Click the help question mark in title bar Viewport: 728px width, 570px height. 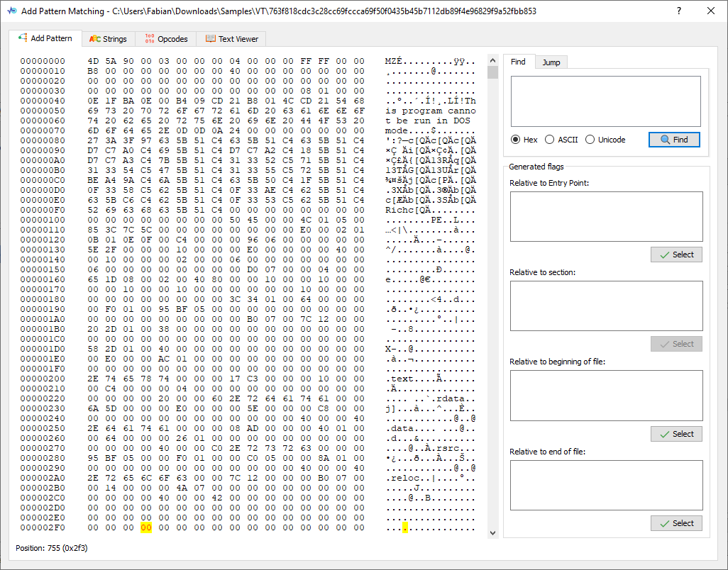[678, 11]
